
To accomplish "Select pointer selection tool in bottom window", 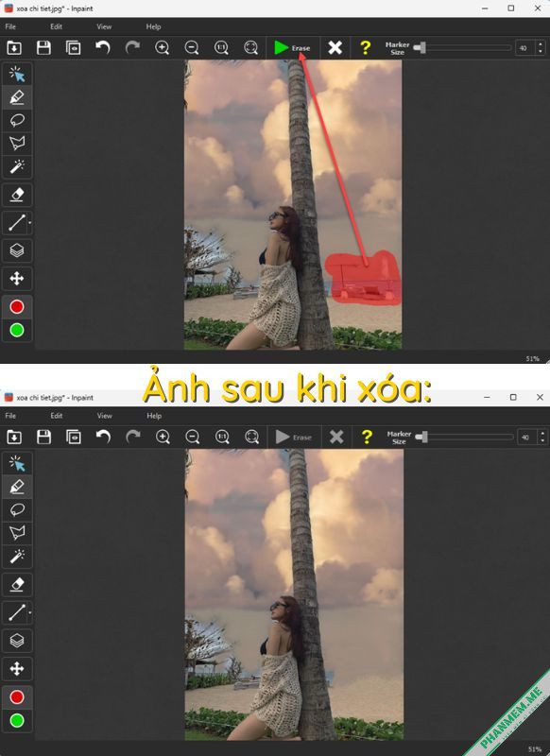I will pyautogui.click(x=17, y=464).
